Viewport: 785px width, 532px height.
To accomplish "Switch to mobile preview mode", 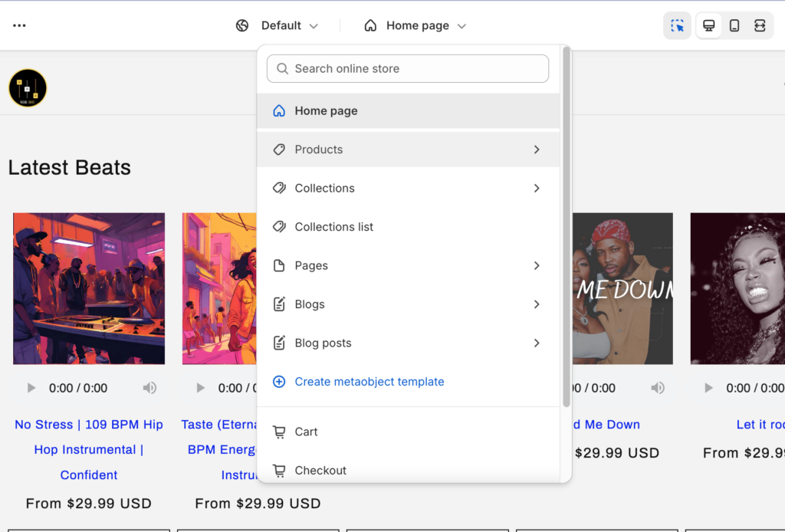I will coord(734,25).
